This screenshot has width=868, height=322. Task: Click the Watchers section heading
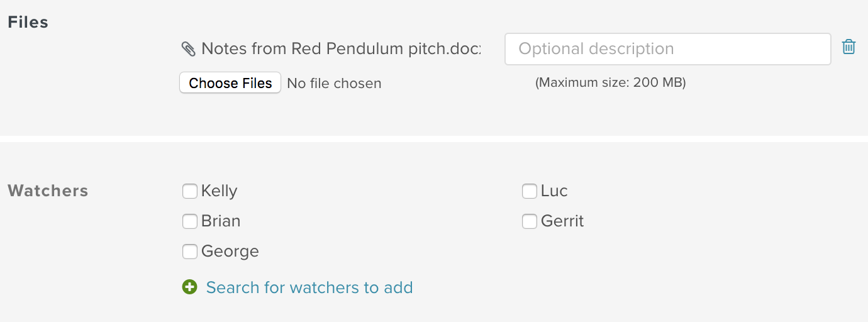tap(48, 191)
